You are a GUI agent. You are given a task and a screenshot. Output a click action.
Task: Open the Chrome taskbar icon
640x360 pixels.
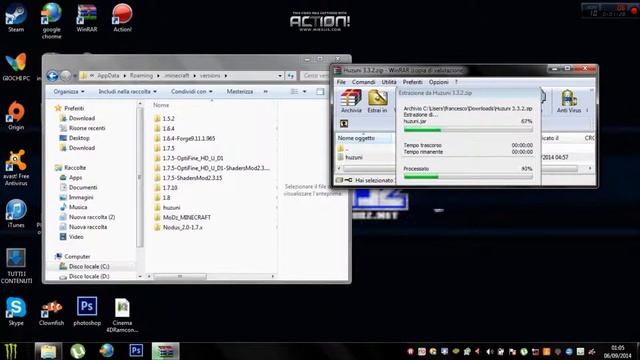click(107, 351)
